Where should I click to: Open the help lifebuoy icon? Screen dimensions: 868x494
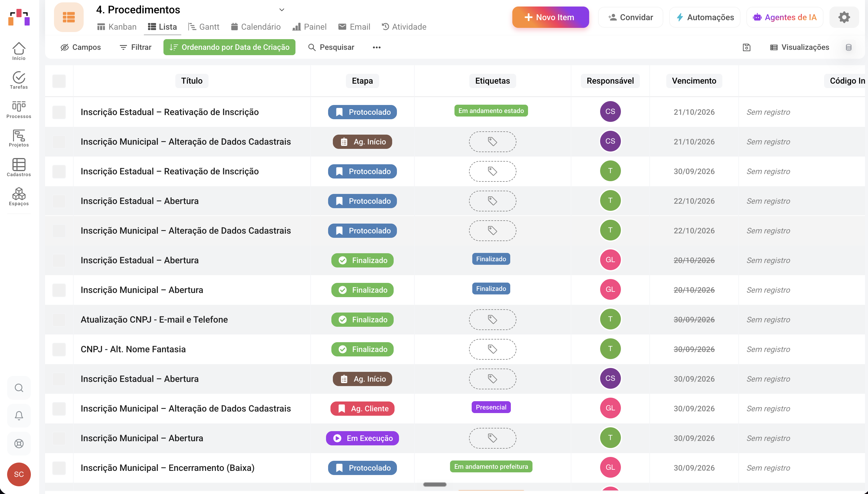[x=19, y=444]
